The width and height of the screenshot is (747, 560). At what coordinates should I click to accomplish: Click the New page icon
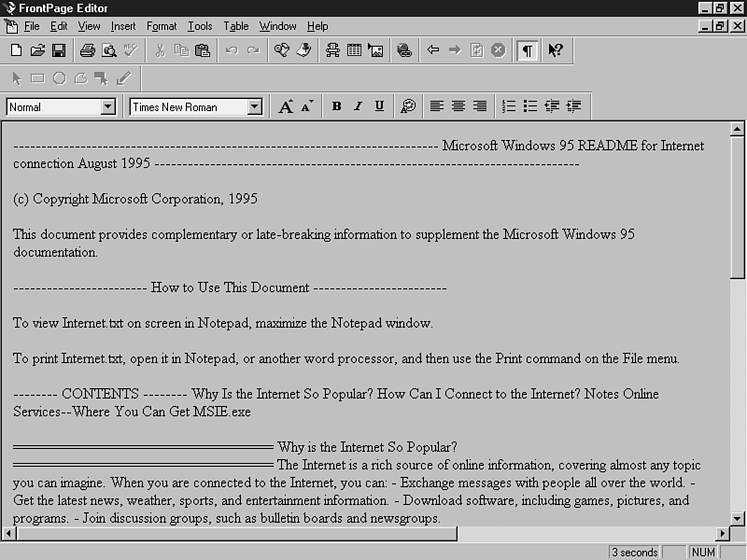[16, 50]
